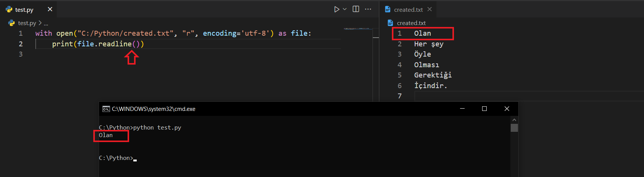Split the editor to the right
This screenshot has width=644, height=177.
(356, 9)
